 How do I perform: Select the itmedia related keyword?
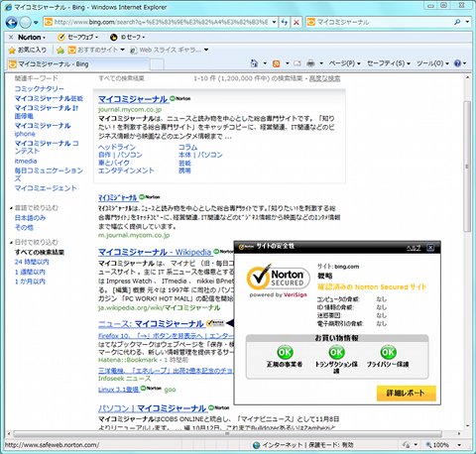(x=26, y=162)
